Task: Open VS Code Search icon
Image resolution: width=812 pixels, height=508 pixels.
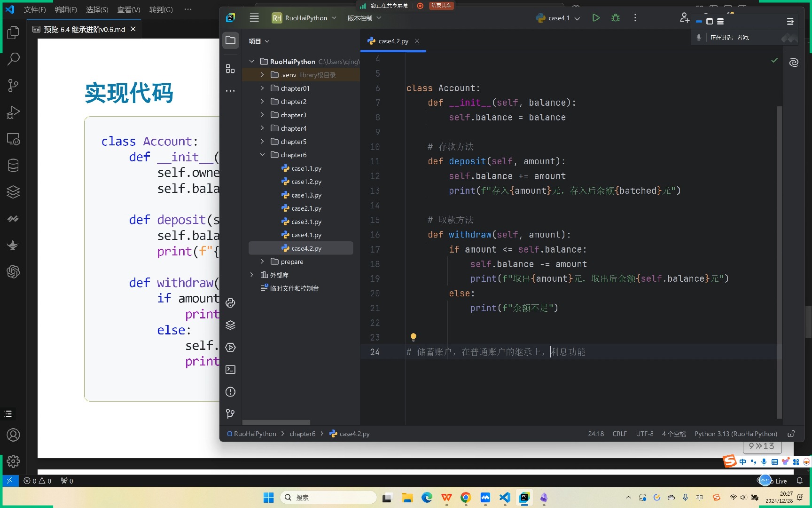Action: [x=13, y=59]
